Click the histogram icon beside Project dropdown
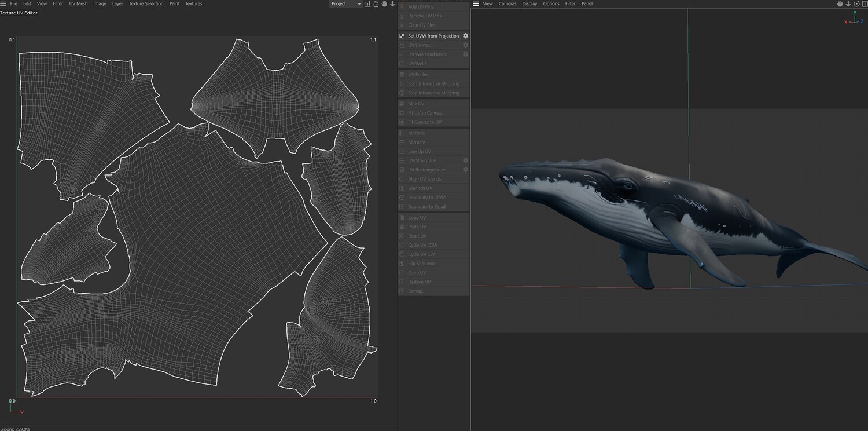868x431 pixels. (x=367, y=4)
